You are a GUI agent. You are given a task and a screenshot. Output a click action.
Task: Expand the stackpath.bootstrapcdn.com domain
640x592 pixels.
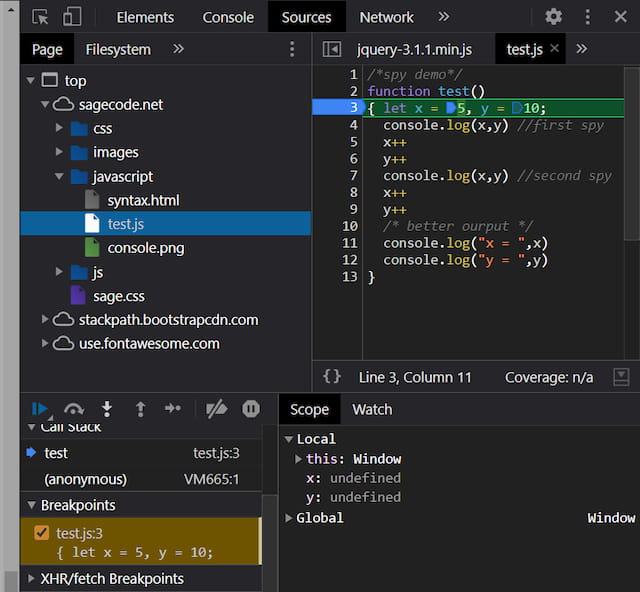(x=45, y=320)
